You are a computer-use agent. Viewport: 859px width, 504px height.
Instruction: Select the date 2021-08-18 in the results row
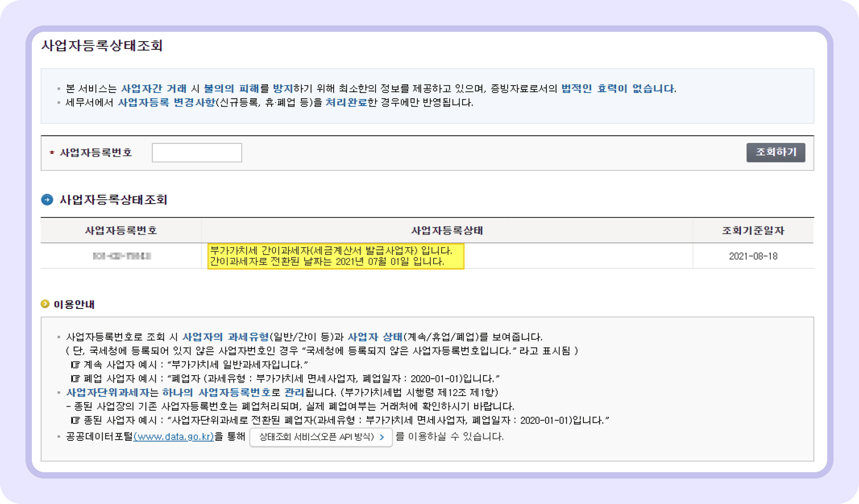pyautogui.click(x=754, y=256)
